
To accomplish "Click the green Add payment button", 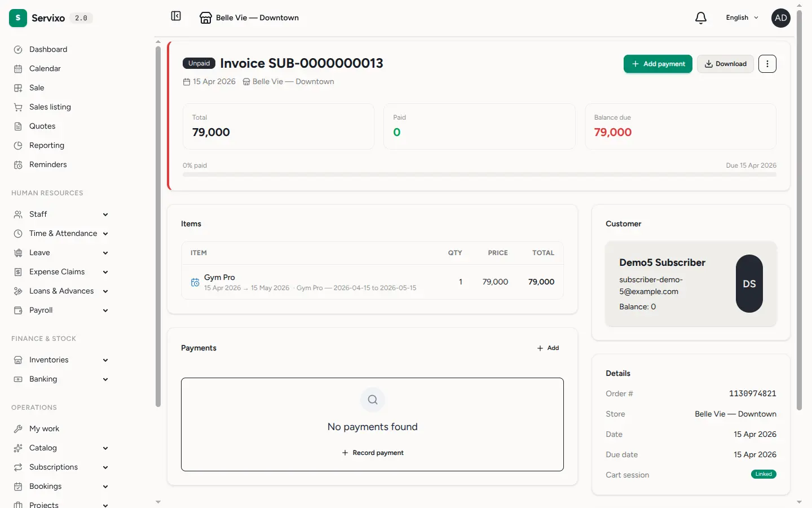I will pos(658,64).
